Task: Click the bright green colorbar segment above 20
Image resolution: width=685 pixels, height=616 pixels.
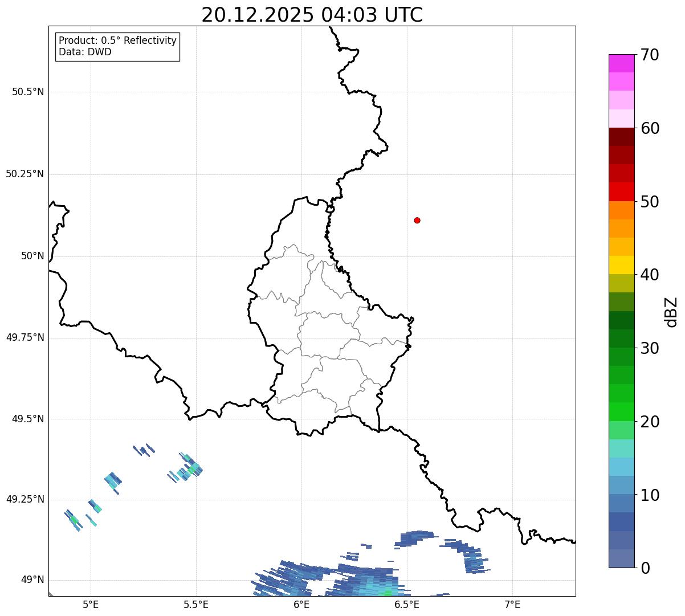Action: point(621,412)
